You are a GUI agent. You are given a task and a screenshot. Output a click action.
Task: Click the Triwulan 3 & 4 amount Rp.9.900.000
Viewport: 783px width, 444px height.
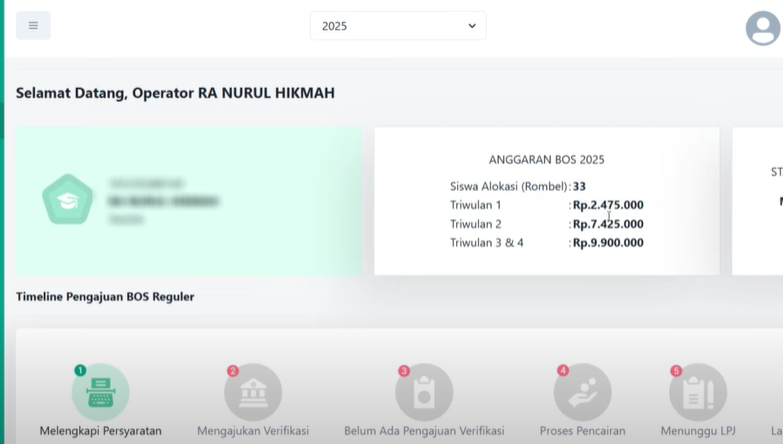click(x=608, y=243)
